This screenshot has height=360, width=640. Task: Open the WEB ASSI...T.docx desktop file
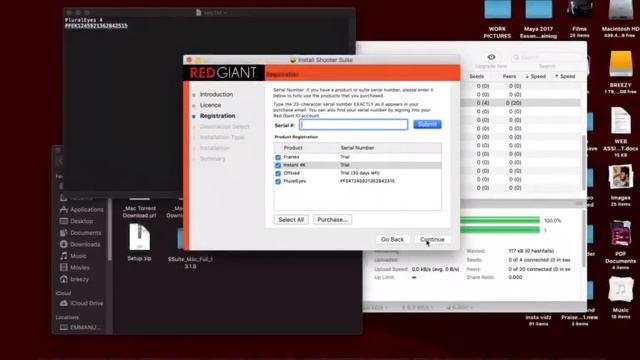pos(620,131)
